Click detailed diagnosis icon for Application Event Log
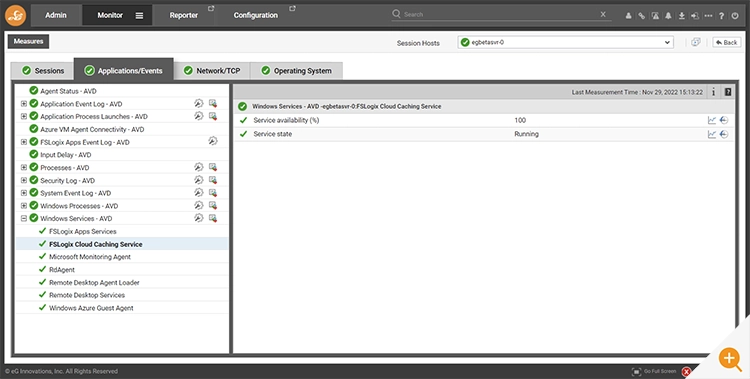Screen dimensions: 750x379 click(x=213, y=103)
